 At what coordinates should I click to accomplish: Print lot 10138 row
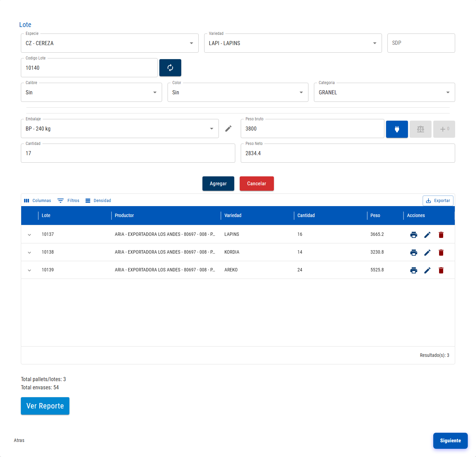[x=414, y=253]
